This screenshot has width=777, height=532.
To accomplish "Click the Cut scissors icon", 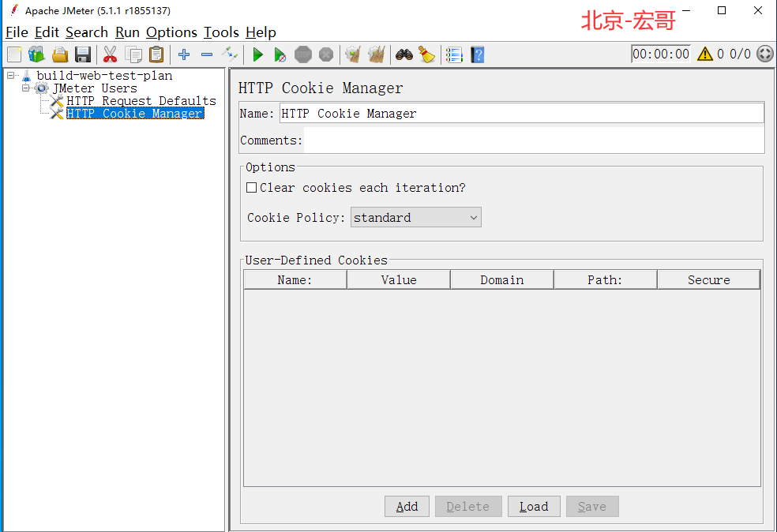I will coord(110,54).
